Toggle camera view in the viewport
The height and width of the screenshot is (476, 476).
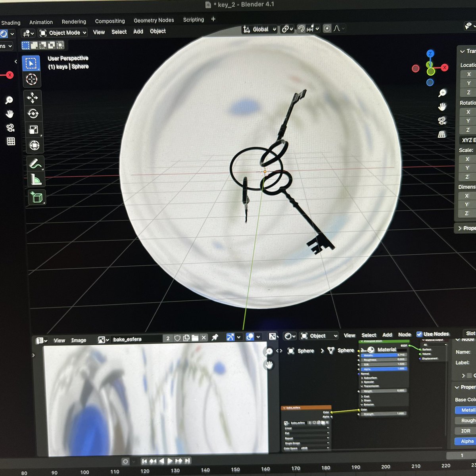click(442, 121)
